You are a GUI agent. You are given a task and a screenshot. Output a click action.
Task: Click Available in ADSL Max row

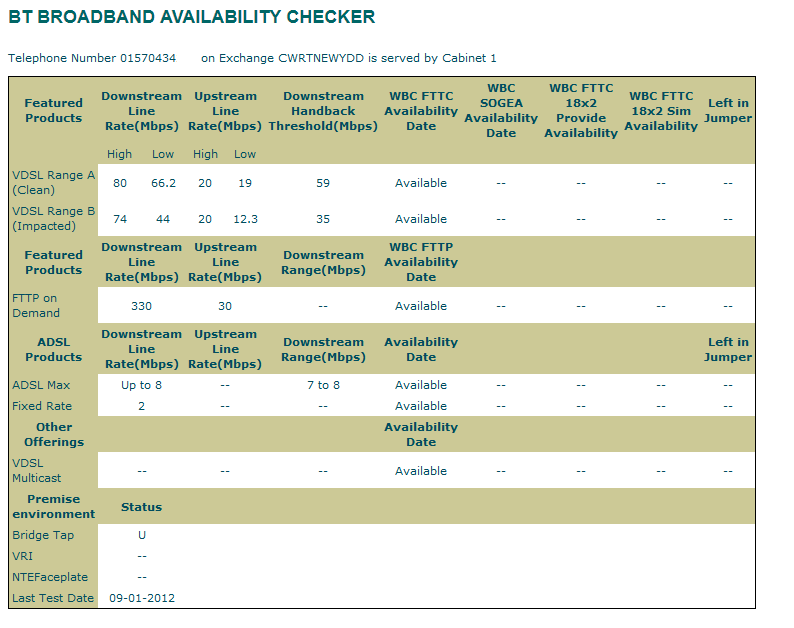pos(421,385)
